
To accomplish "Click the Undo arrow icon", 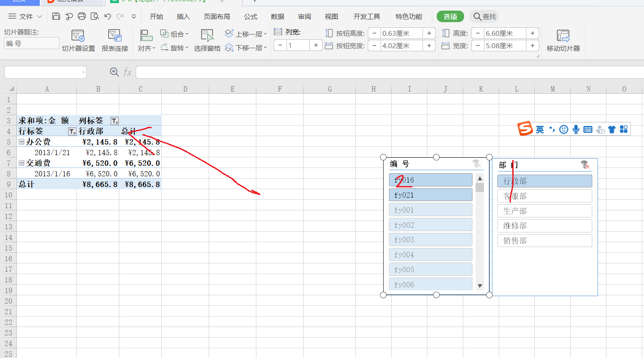I will [107, 17].
